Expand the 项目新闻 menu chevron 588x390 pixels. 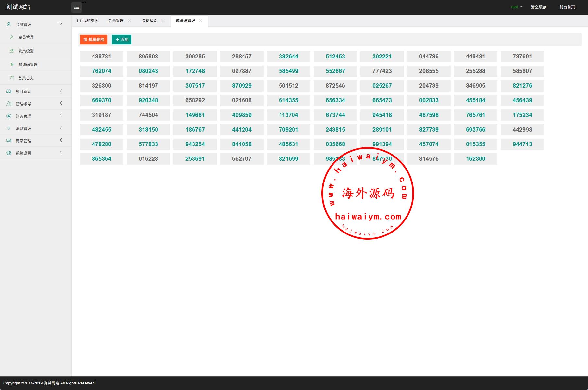click(61, 91)
